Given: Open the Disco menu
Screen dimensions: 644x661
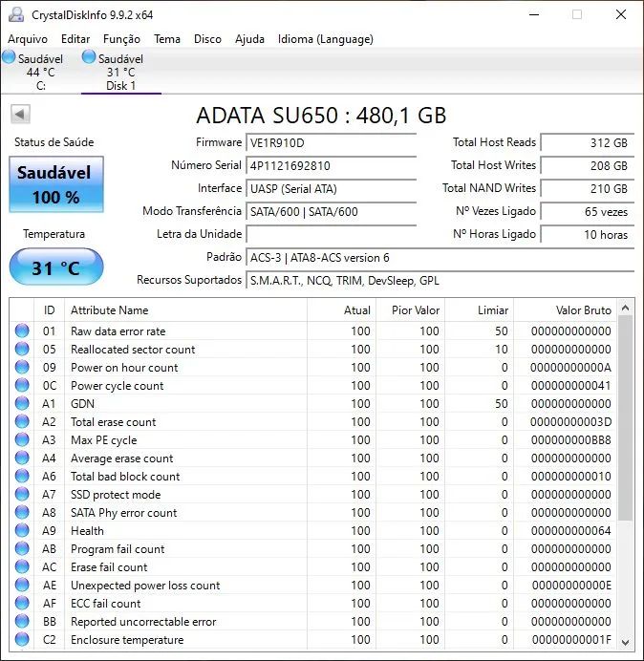Looking at the screenshot, I should (207, 39).
